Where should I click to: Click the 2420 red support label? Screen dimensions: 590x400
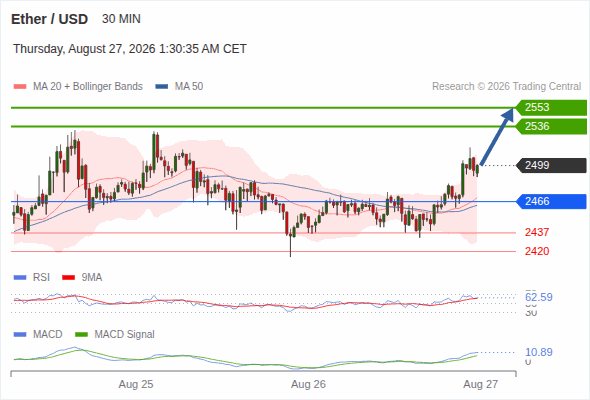coord(537,251)
